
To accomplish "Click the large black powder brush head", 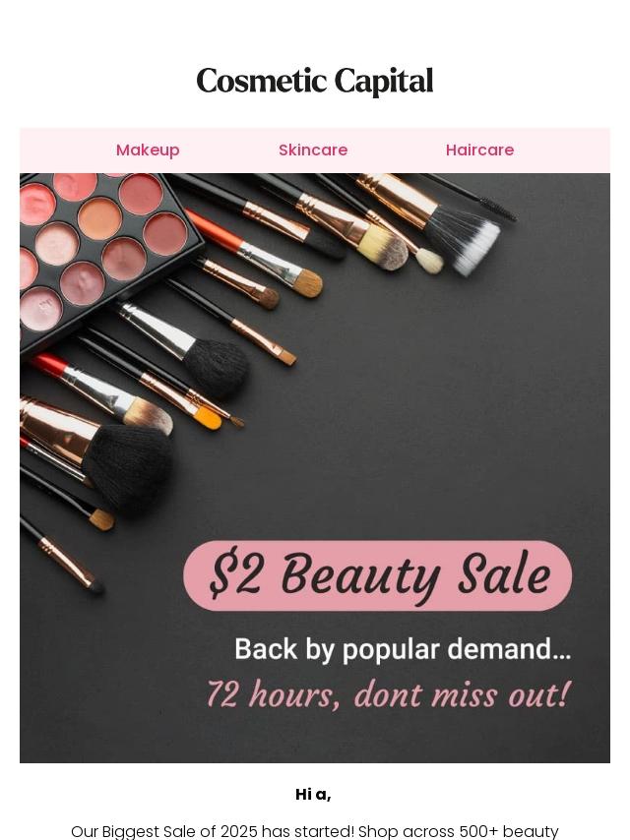I will [130, 469].
